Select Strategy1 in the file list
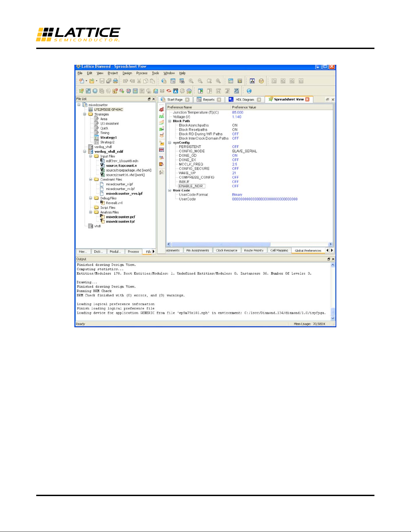Screen dimensions: 411x532 (x=108, y=138)
